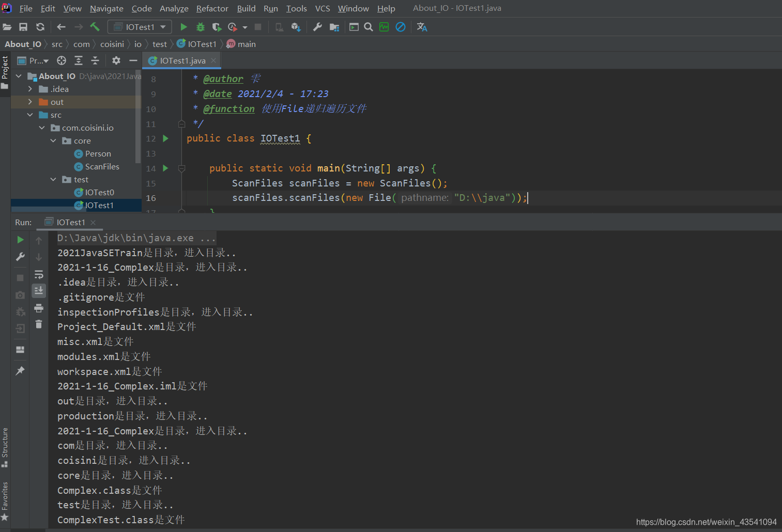Image resolution: width=782 pixels, height=532 pixels.
Task: Pin the Run tab with pin icon
Action: 20,370
